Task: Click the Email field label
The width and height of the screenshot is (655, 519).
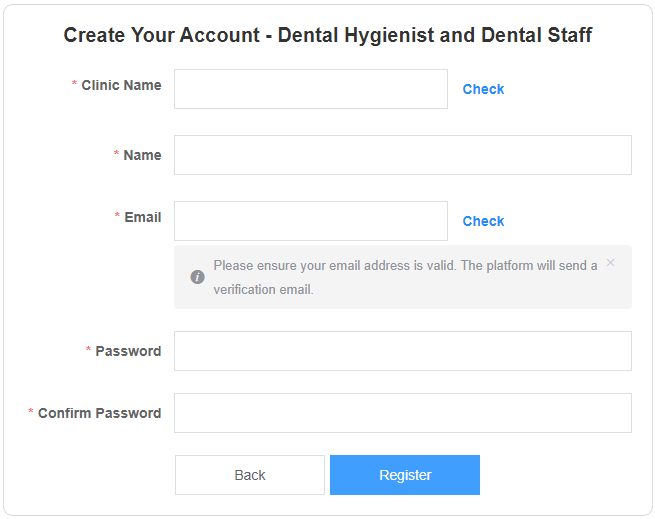Action: (143, 217)
